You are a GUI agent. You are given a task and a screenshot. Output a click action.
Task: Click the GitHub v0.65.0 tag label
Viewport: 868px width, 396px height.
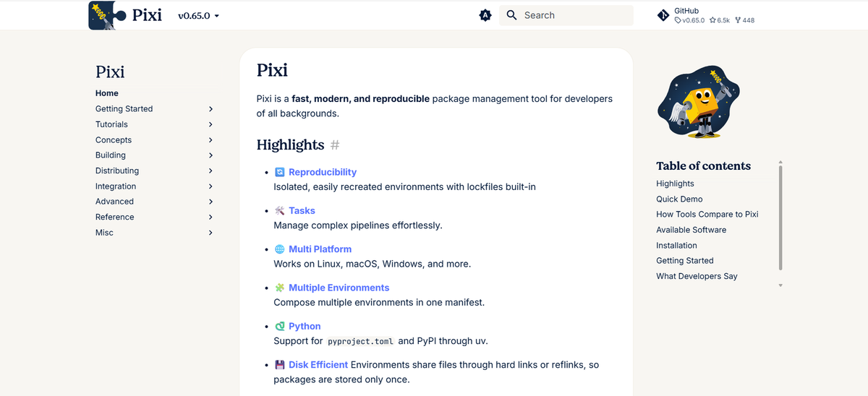click(x=689, y=20)
